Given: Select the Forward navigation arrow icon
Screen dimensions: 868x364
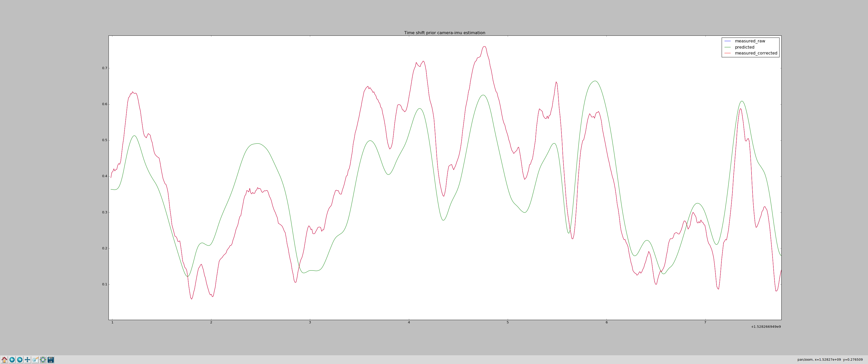Looking at the screenshot, I should point(20,359).
